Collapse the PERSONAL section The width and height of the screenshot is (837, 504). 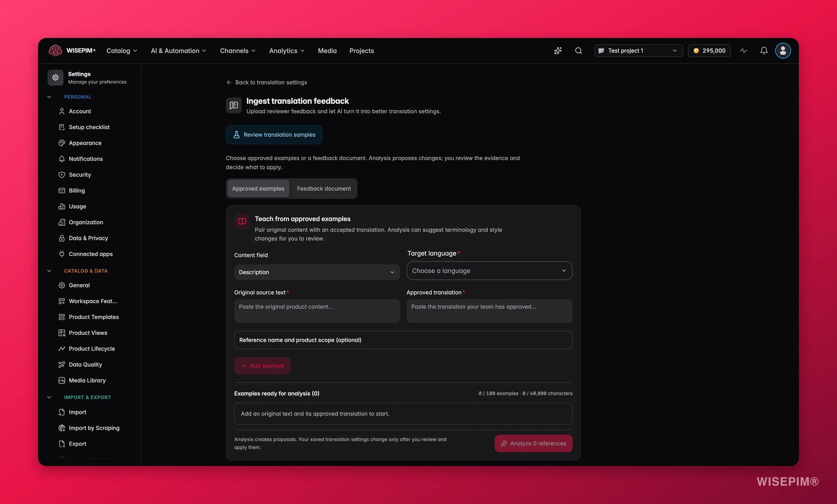49,97
